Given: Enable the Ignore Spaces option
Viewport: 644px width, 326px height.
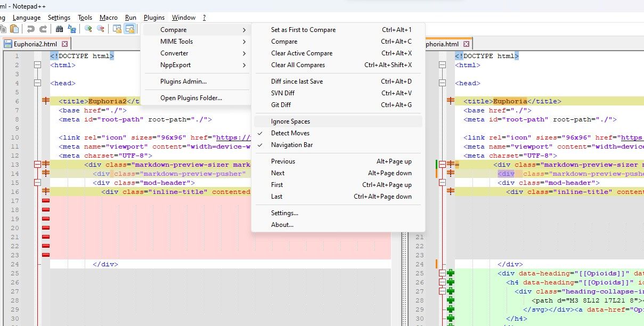Looking at the screenshot, I should [290, 121].
